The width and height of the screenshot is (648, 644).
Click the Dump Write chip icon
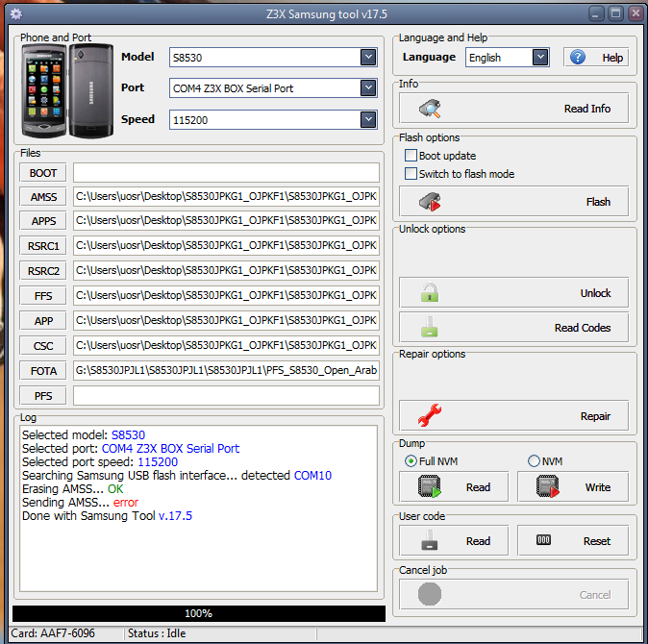[548, 486]
